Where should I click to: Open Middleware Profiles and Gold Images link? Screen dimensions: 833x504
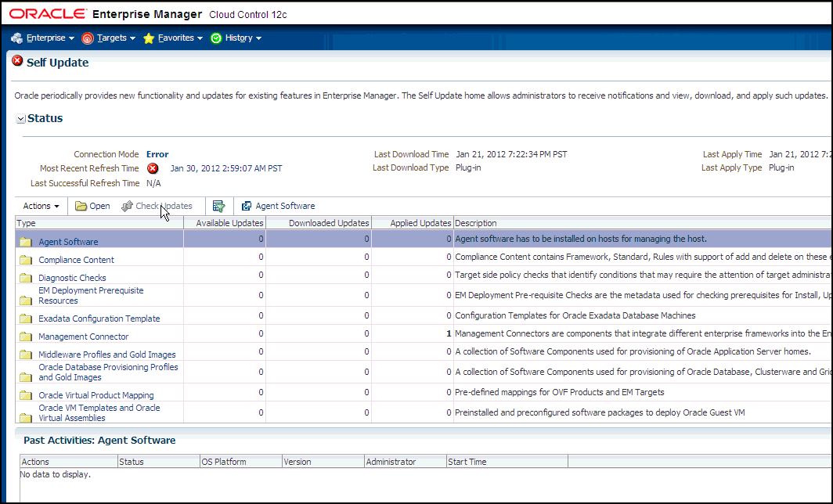(106, 355)
